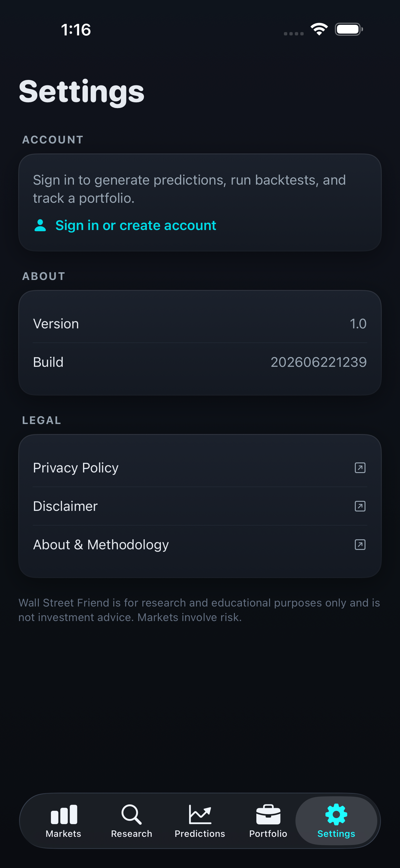Tap the battery indicator in status bar
Image resolution: width=400 pixels, height=868 pixels.
349,29
